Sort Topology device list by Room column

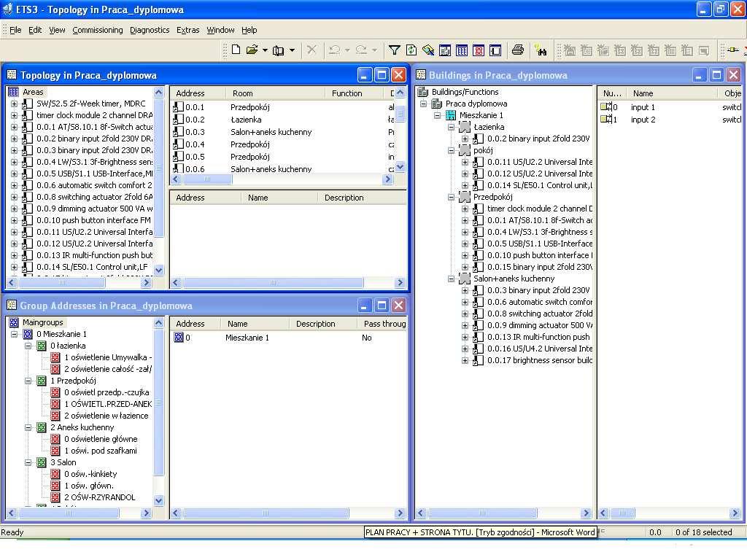[x=276, y=93]
